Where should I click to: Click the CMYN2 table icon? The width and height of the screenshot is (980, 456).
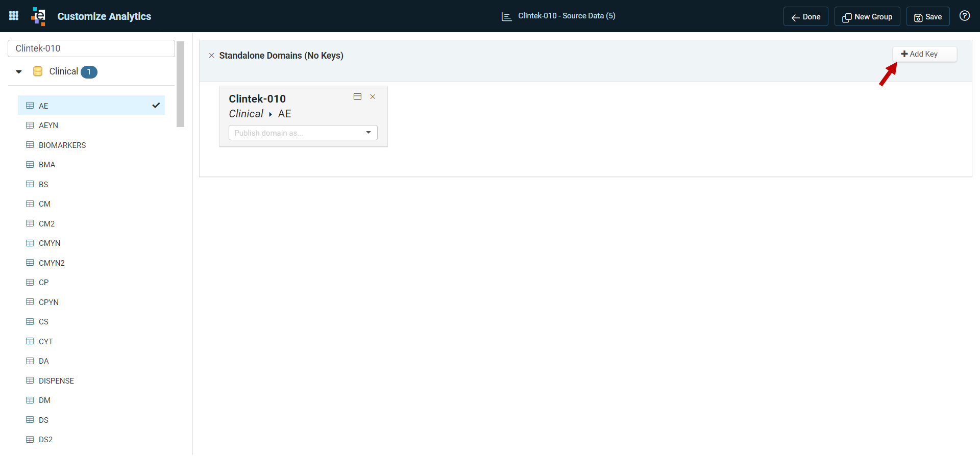(30, 263)
